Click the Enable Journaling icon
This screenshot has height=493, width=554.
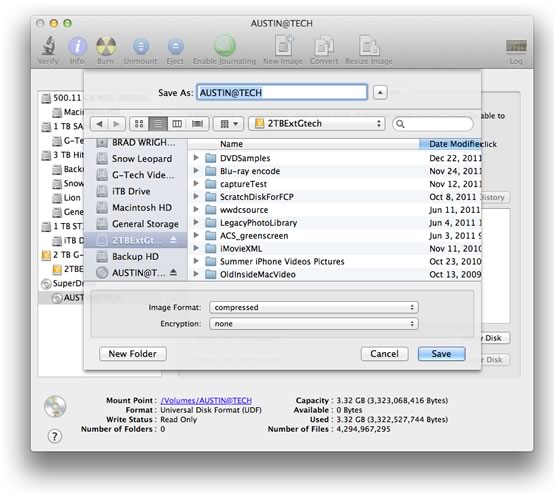click(x=225, y=46)
